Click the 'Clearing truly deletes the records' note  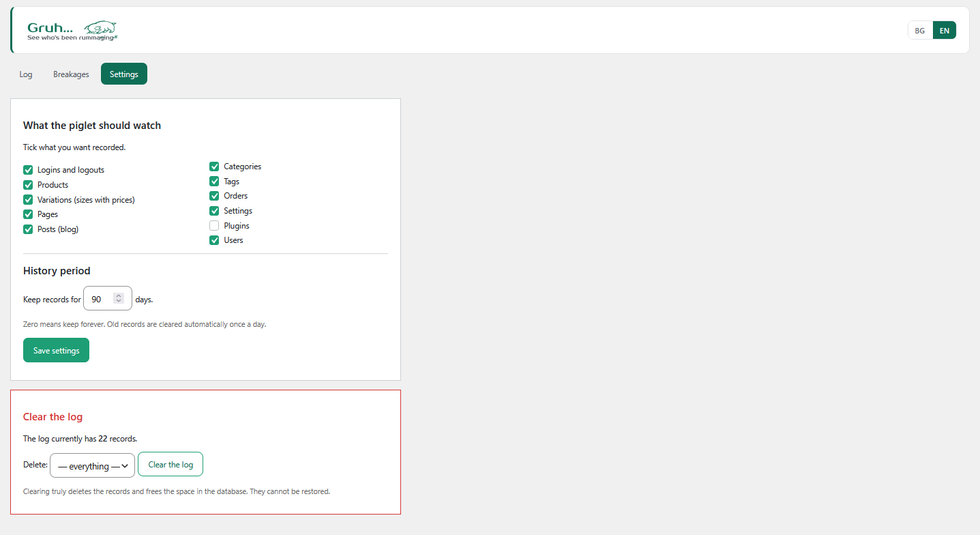click(x=177, y=491)
